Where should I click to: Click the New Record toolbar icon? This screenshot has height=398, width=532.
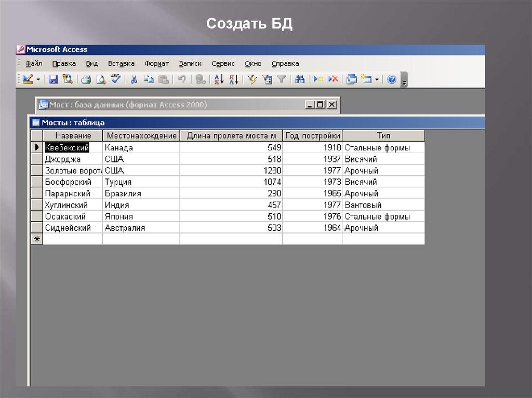pos(318,79)
